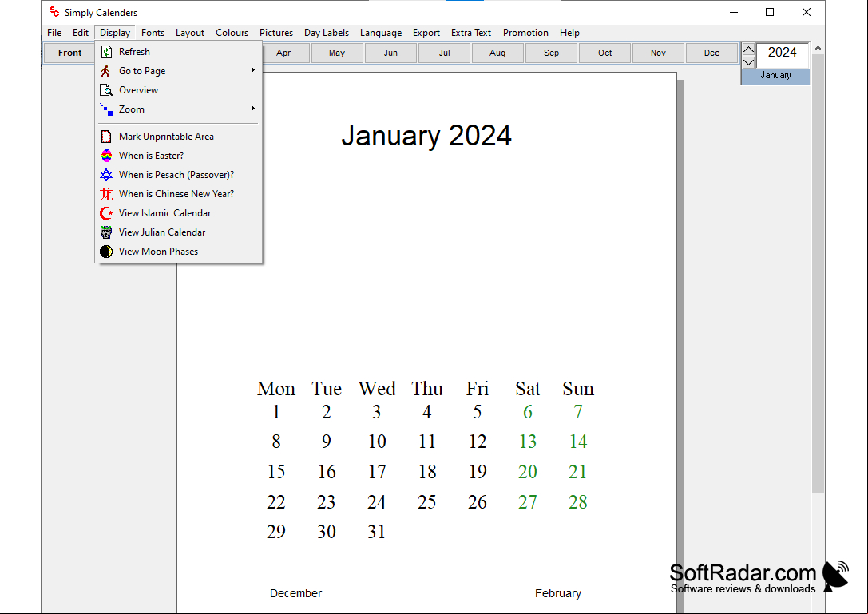
Task: Expand the Zoom submenu arrow
Action: point(253,109)
